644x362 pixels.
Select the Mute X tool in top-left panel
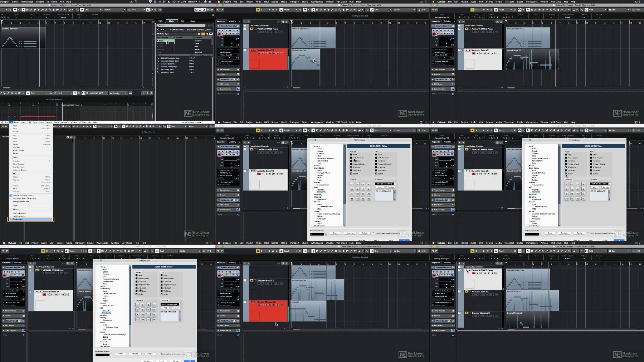(x=46, y=10)
